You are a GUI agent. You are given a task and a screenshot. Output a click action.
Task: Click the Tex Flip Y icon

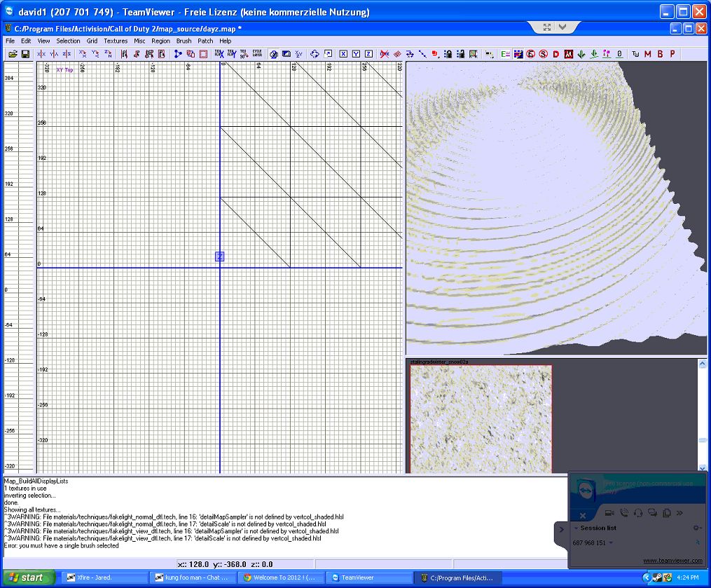232,54
